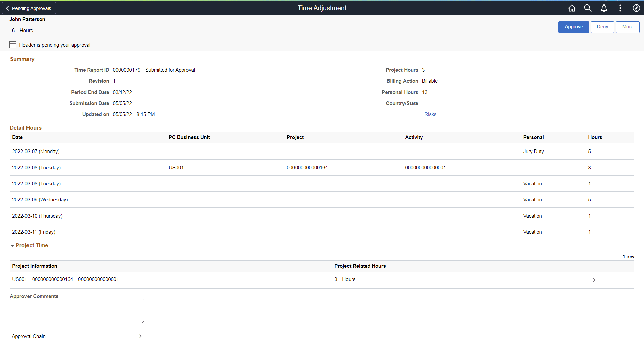Open the NavBar compass icon

[x=636, y=8]
